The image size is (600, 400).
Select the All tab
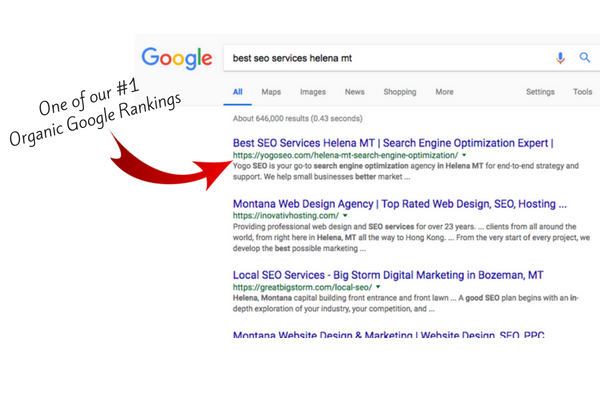point(238,92)
